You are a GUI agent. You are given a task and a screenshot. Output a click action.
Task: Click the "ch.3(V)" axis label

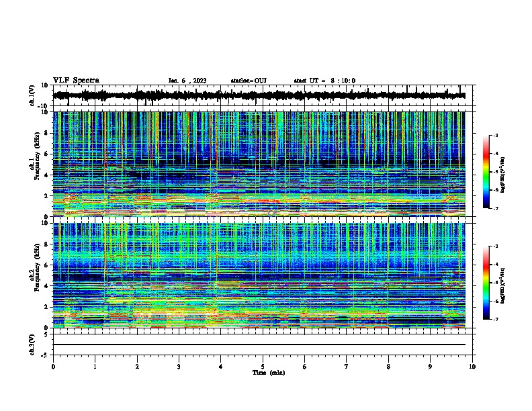pos(32,345)
